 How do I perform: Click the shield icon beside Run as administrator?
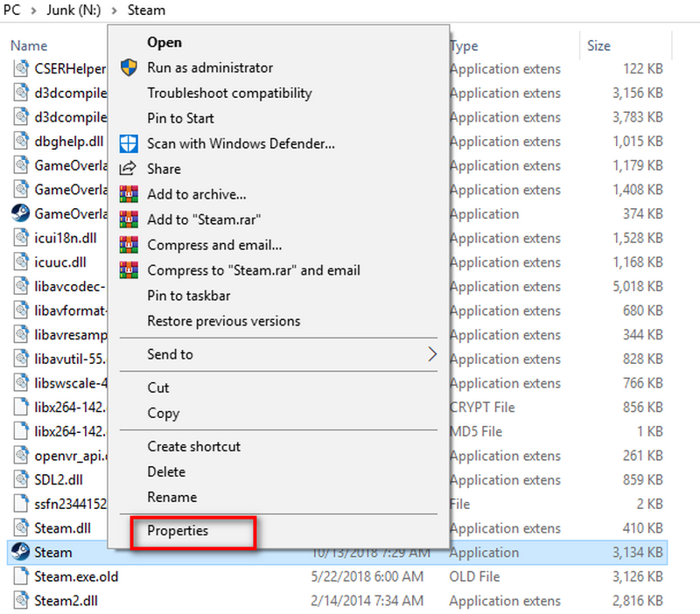pyautogui.click(x=129, y=68)
